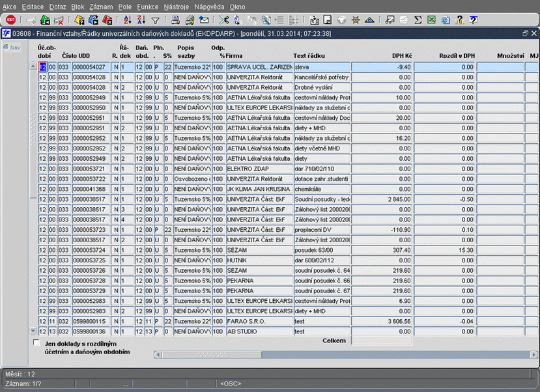Click the envelope mail icon
540x392 pixels.
[x=203, y=20]
